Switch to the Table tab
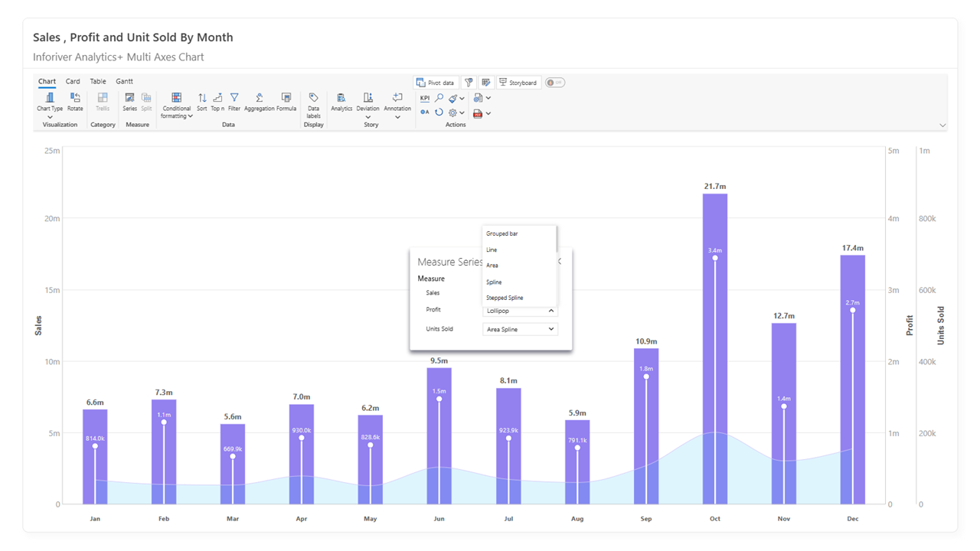The height and width of the screenshot is (551, 980). (98, 81)
